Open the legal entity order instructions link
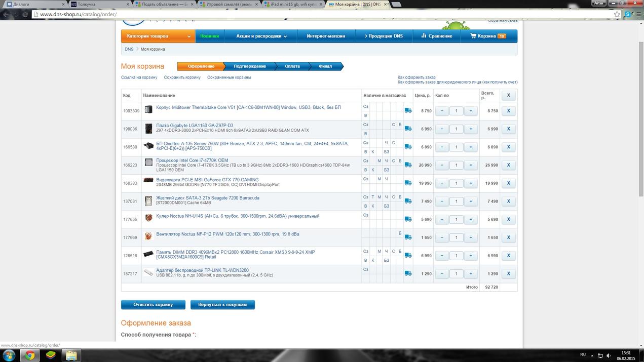Screen dimensions: 644x362 point(458,82)
